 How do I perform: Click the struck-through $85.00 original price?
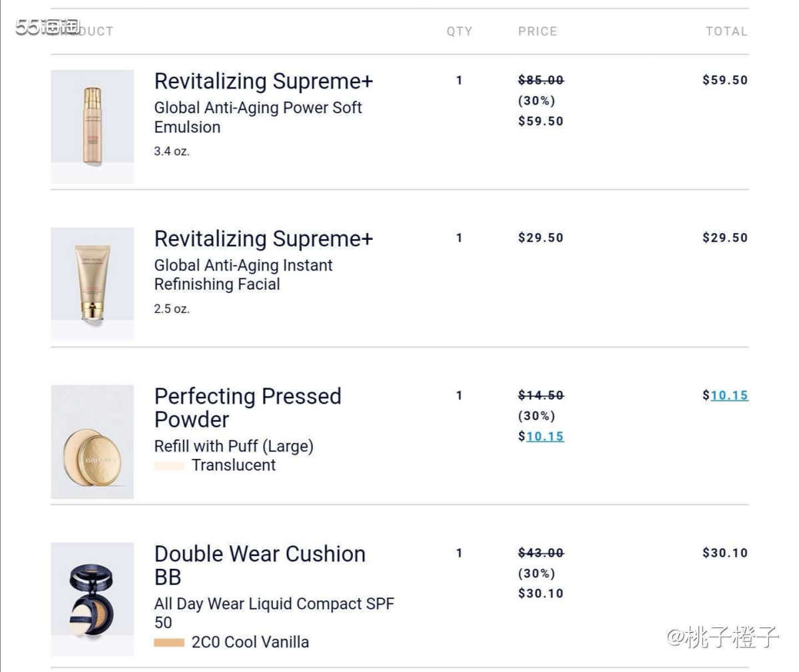click(x=541, y=81)
